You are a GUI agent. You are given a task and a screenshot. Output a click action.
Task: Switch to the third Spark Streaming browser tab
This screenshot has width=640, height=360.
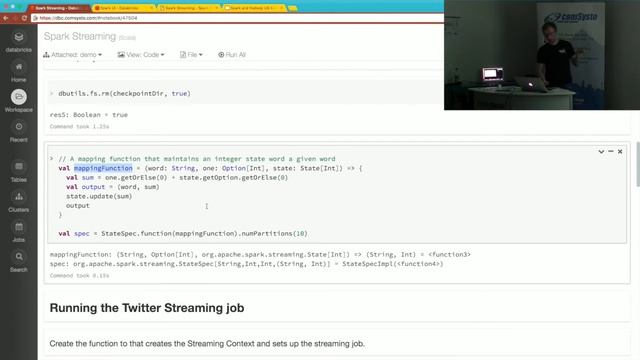[189, 8]
